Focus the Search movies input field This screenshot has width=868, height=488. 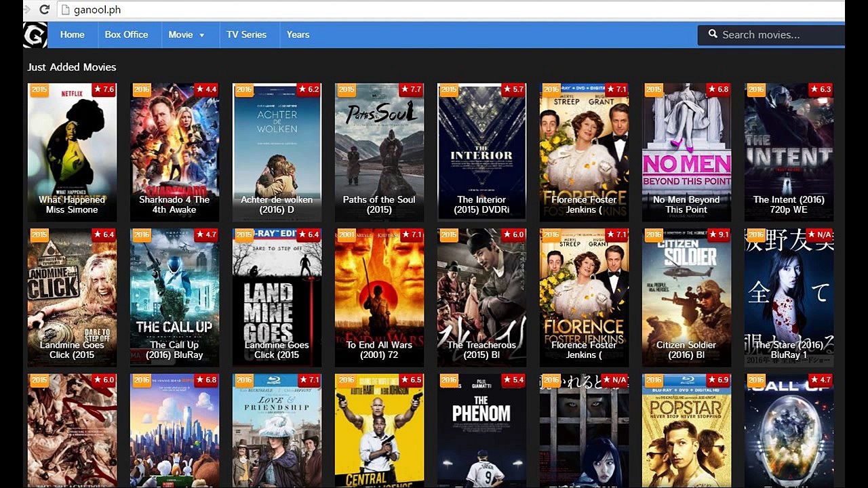[x=771, y=35]
